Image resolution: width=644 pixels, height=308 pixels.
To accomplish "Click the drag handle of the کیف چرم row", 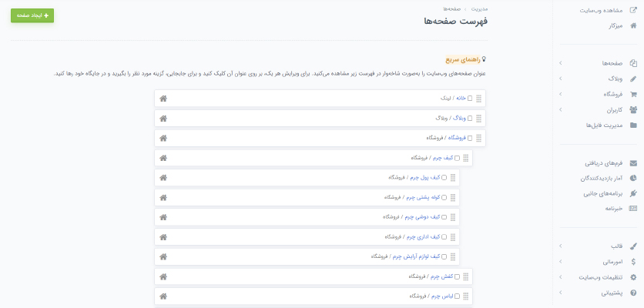I will click(x=466, y=158).
